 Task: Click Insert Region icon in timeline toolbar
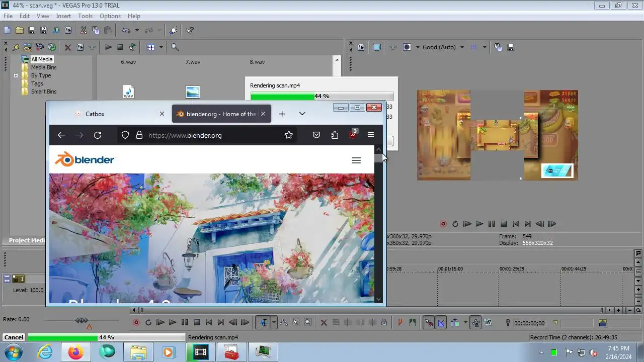[413, 323]
